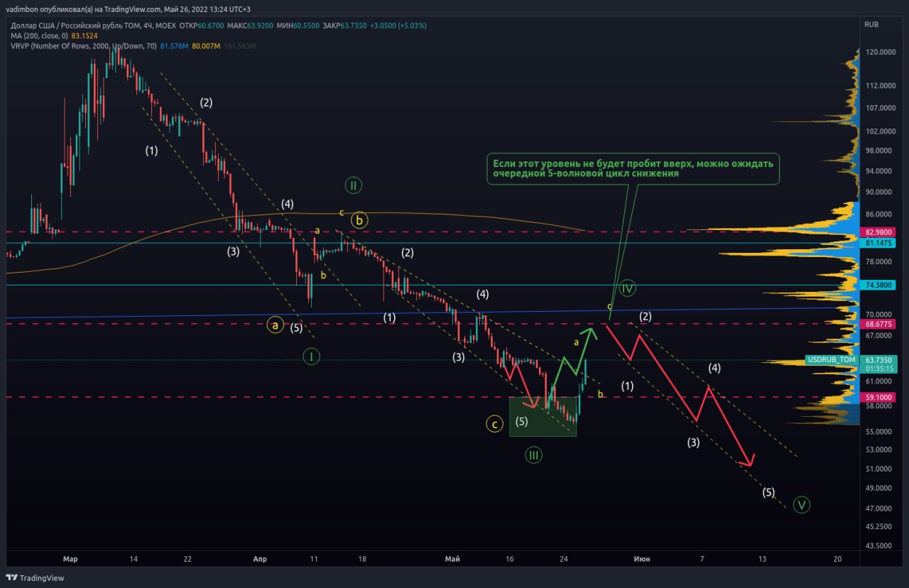This screenshot has width=909, height=588.
Task: Click the 'Мар' date on time axis
Action: (70, 560)
